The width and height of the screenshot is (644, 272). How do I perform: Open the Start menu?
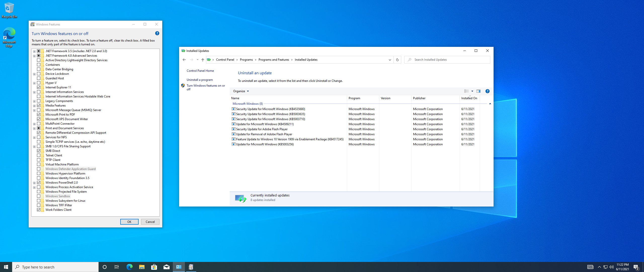6,267
